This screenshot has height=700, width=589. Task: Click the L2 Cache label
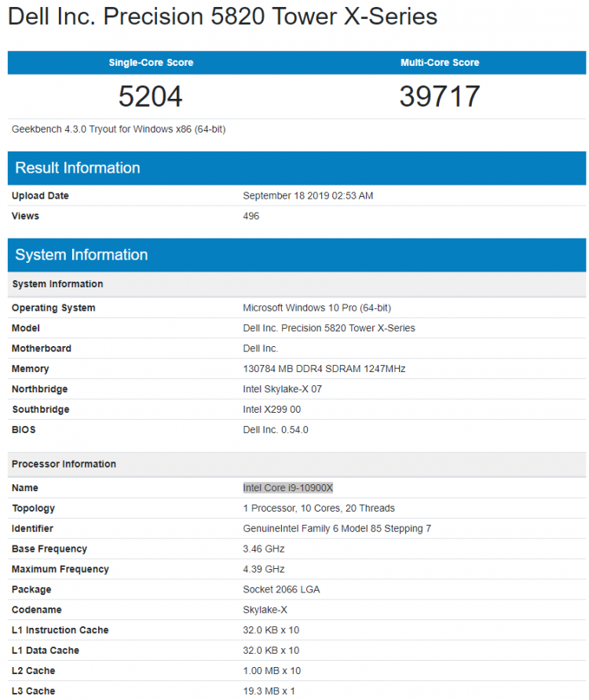(x=33, y=670)
